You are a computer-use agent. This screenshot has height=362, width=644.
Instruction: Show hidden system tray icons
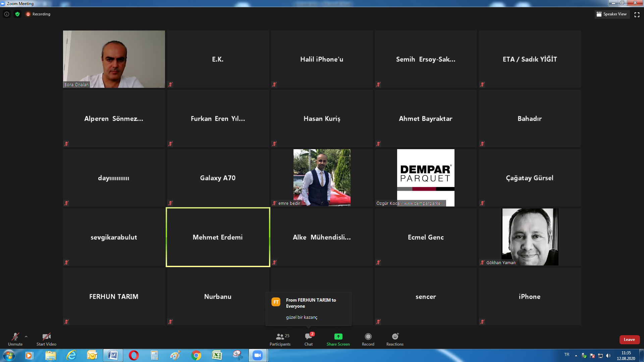pyautogui.click(x=576, y=356)
